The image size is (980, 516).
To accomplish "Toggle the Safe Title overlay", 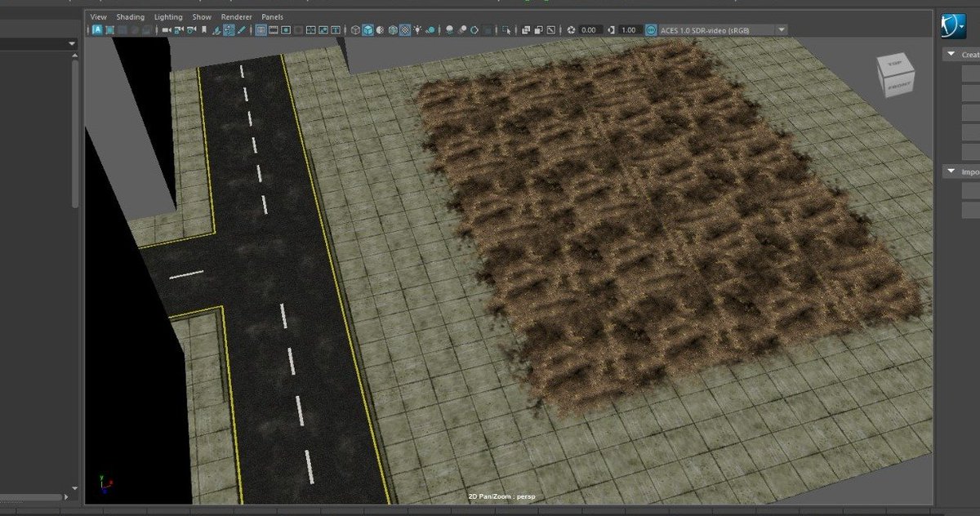I will [x=336, y=29].
